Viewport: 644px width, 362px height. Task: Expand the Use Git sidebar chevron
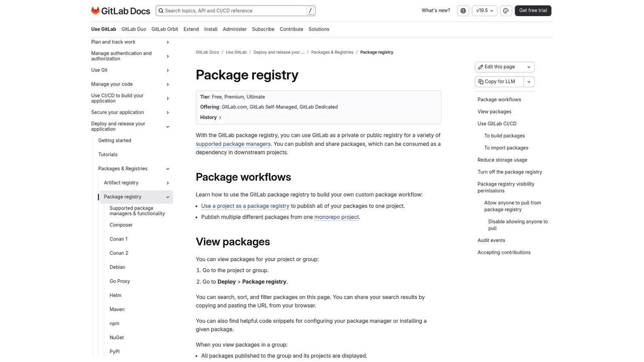[x=168, y=70]
